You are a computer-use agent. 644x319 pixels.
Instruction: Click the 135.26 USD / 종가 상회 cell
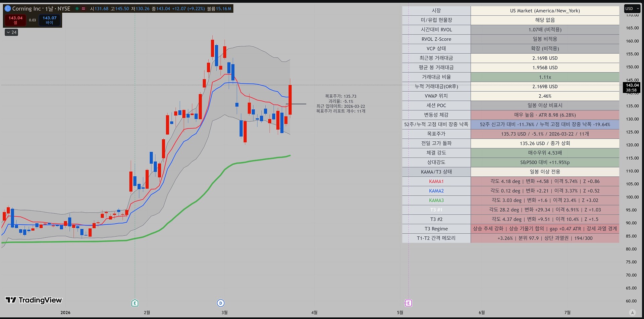pos(545,143)
